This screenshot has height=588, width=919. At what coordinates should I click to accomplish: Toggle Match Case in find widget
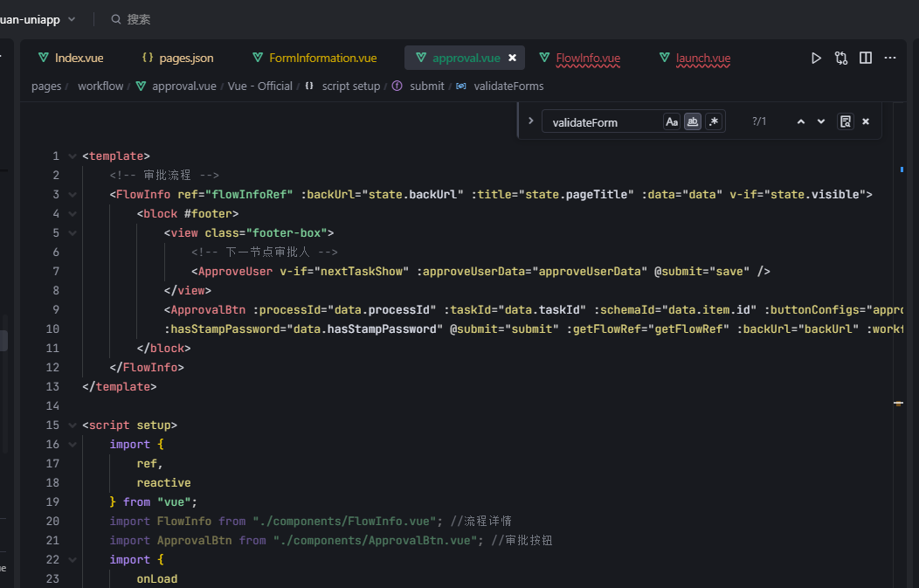coord(671,121)
